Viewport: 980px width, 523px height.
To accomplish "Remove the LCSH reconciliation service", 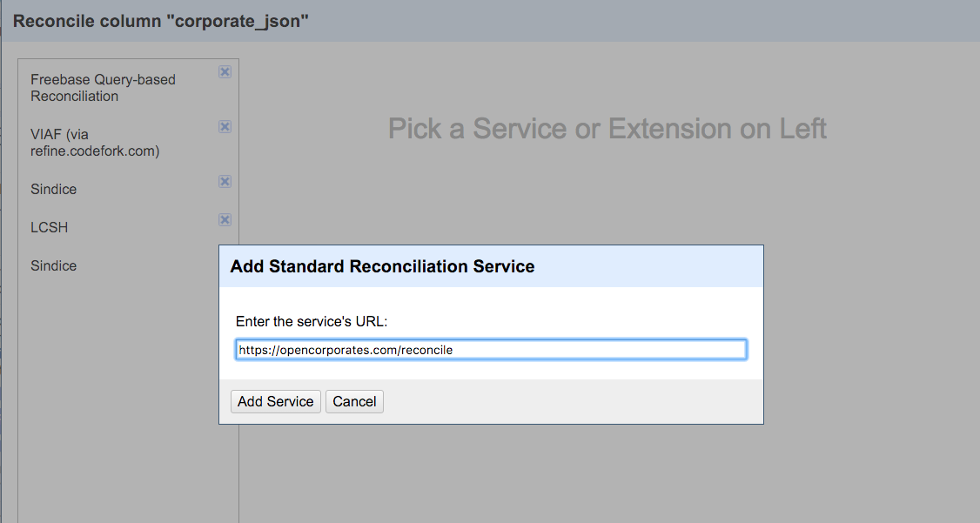I will coord(225,220).
